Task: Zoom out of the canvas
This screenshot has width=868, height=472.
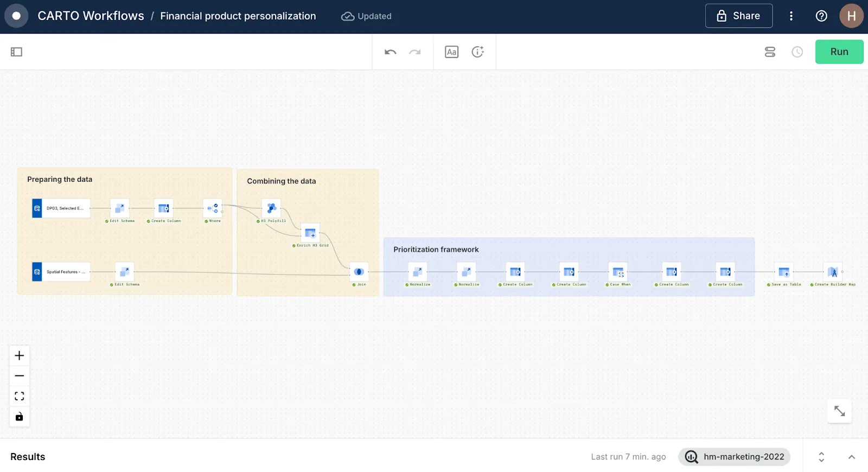Action: coord(20,376)
